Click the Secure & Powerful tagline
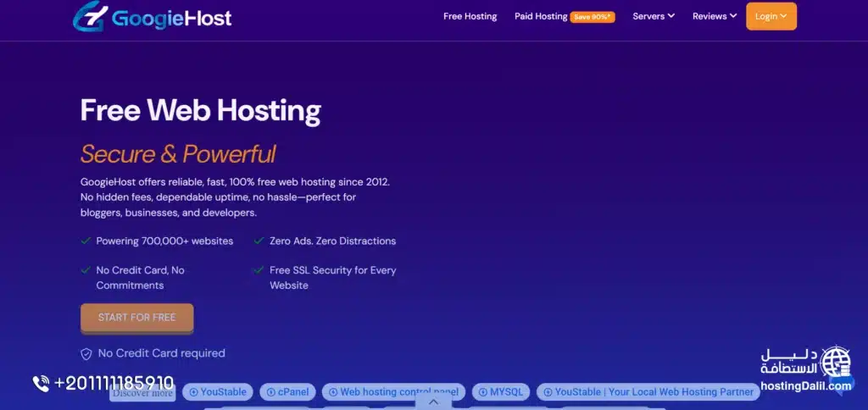 click(178, 154)
